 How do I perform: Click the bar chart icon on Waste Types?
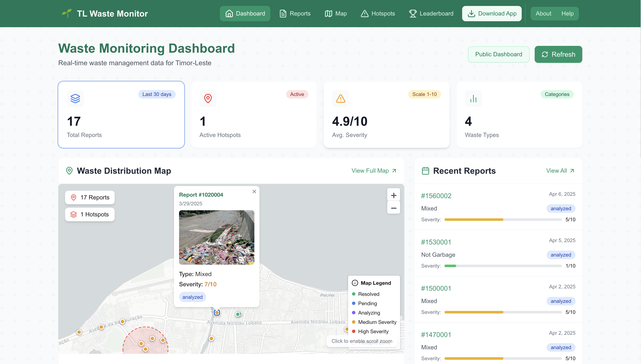[473, 99]
